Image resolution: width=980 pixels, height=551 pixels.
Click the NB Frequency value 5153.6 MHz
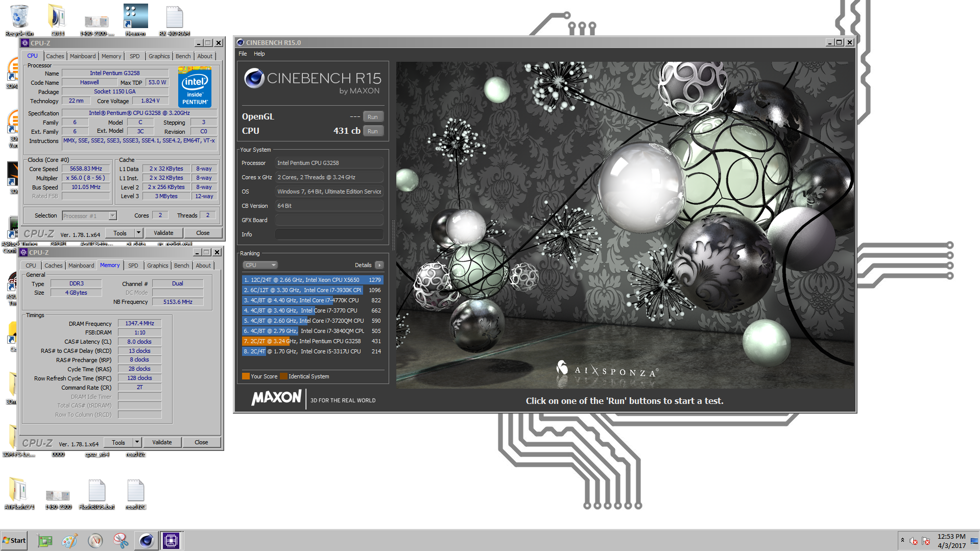(178, 302)
